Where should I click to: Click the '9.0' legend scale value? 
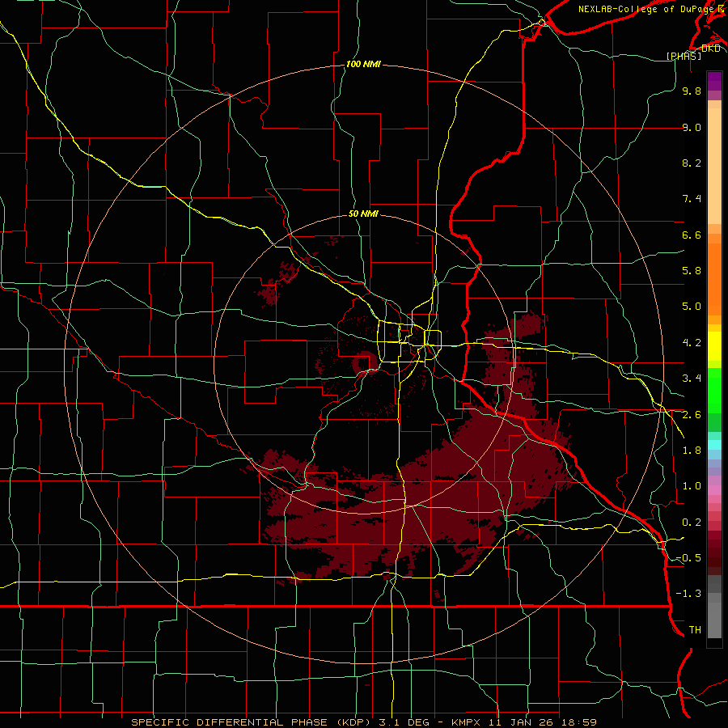[692, 127]
